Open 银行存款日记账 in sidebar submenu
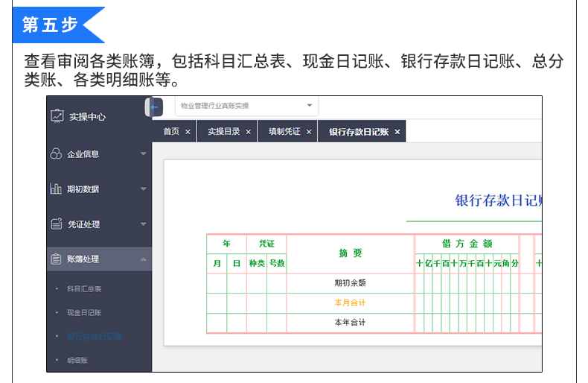Image resolution: width=588 pixels, height=383 pixels. click(x=95, y=337)
